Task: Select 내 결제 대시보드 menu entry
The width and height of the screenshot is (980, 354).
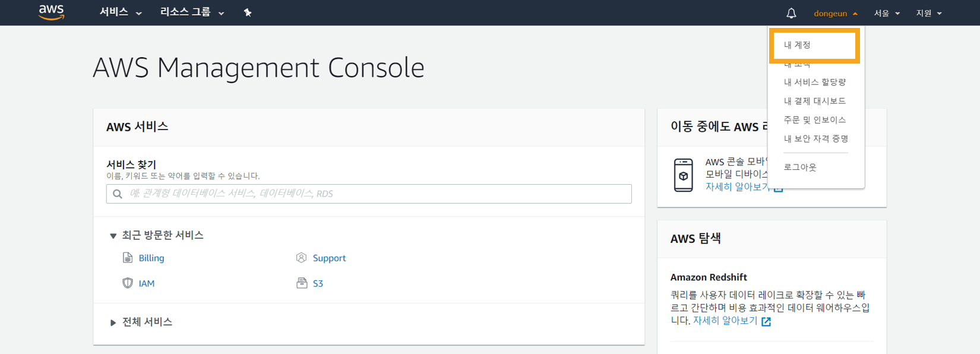Action: point(815,101)
